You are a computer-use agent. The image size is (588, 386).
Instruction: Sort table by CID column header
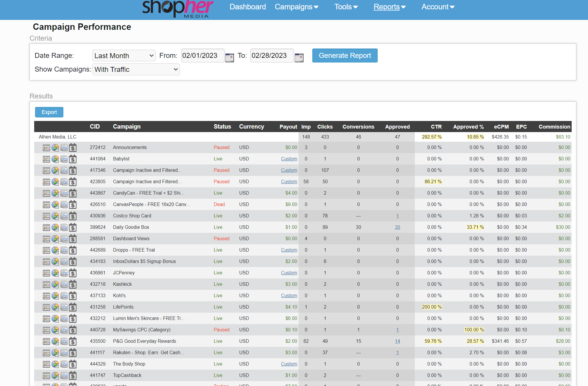coord(95,127)
